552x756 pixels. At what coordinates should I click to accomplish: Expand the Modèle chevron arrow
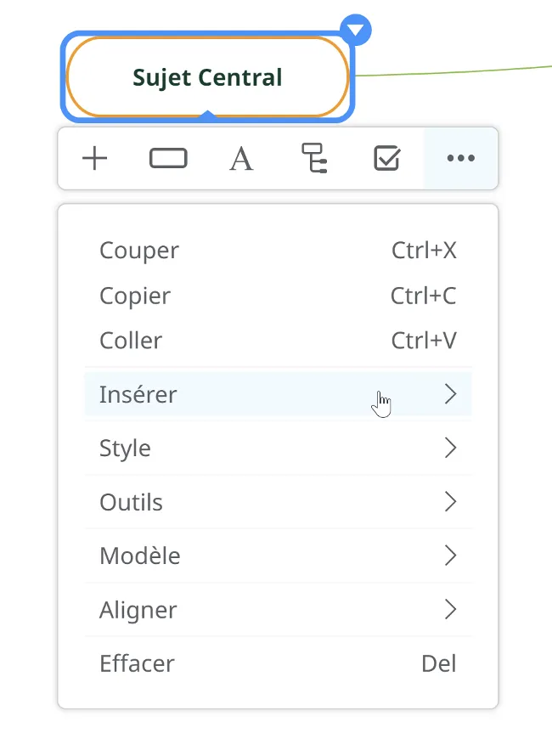click(450, 556)
